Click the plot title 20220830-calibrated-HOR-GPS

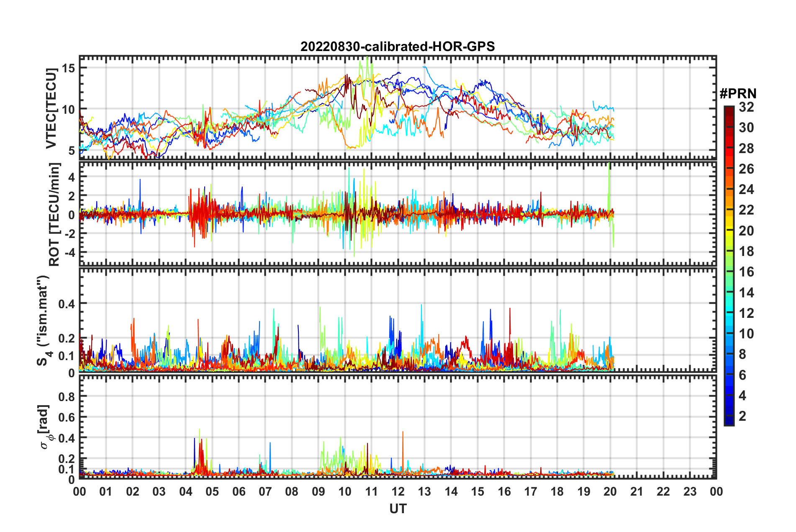[x=398, y=46]
